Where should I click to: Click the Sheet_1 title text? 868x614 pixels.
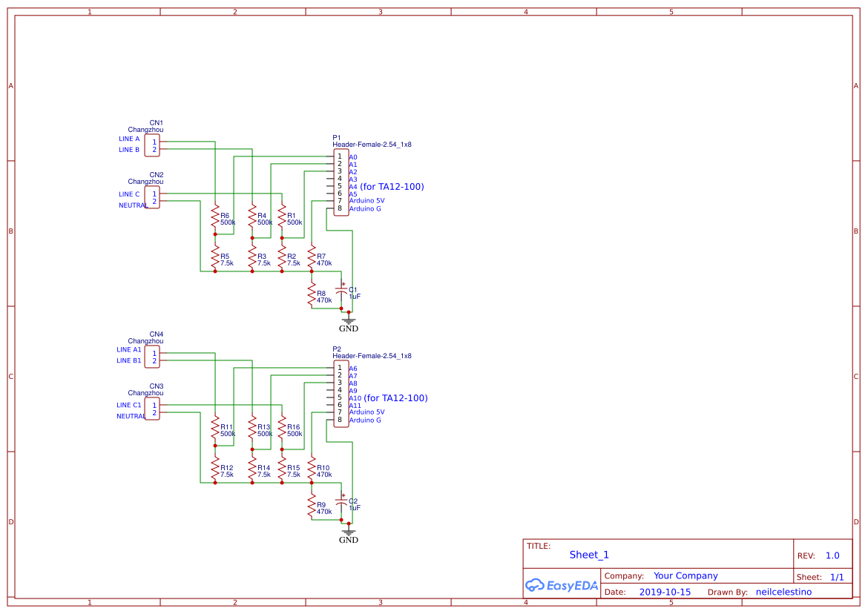pos(588,555)
